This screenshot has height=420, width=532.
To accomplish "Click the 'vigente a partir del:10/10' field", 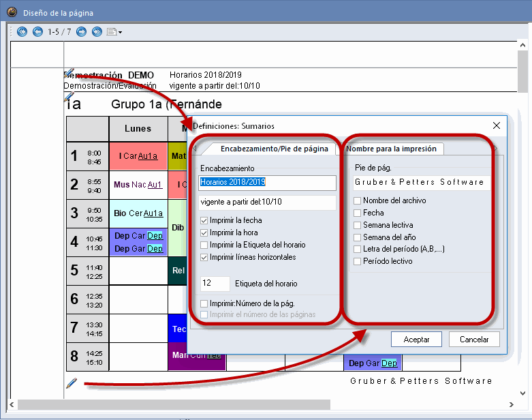I will tap(267, 202).
